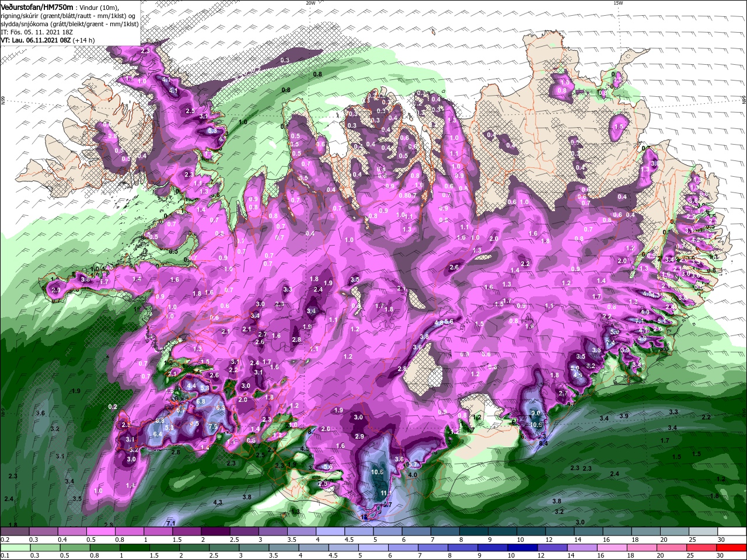Click the '10.5' precipitation value on map
This screenshot has width=747, height=560.
pyautogui.click(x=537, y=425)
